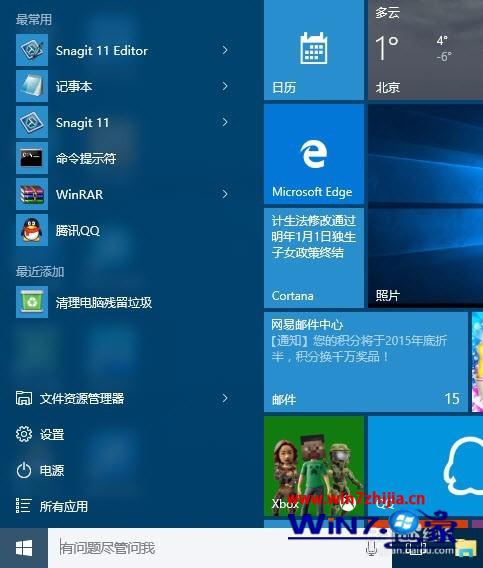Click the mail unread count 15

coord(452,399)
